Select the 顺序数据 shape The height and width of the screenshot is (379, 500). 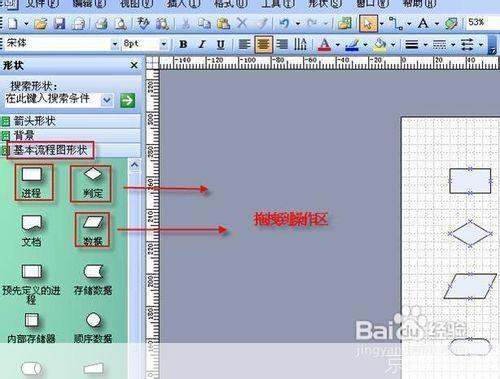(93, 328)
